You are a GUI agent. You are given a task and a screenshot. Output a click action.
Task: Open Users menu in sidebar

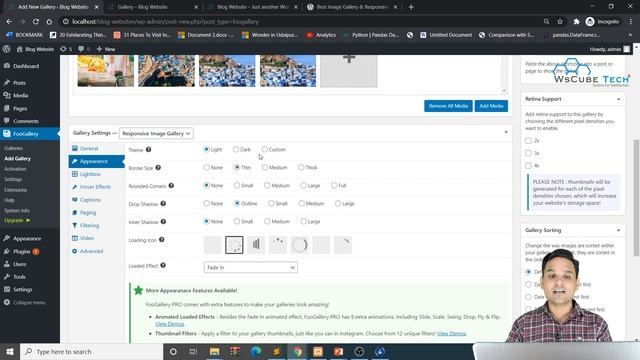[19, 264]
